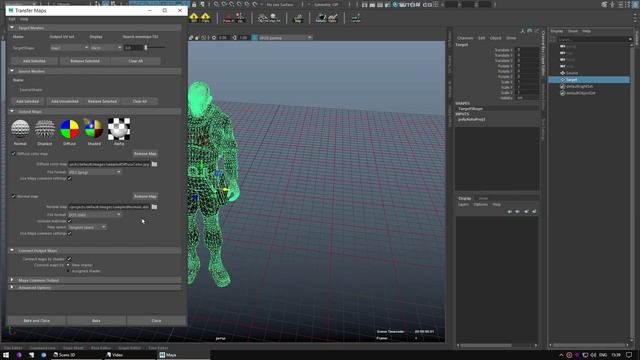Choose Assigned shader radio option
This screenshot has width=640, height=360.
click(x=69, y=271)
